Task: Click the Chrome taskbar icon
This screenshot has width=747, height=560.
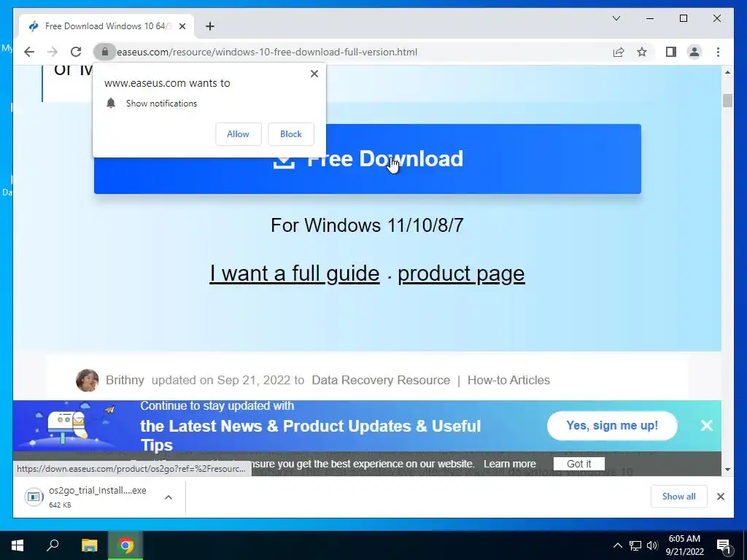Action: [125, 545]
